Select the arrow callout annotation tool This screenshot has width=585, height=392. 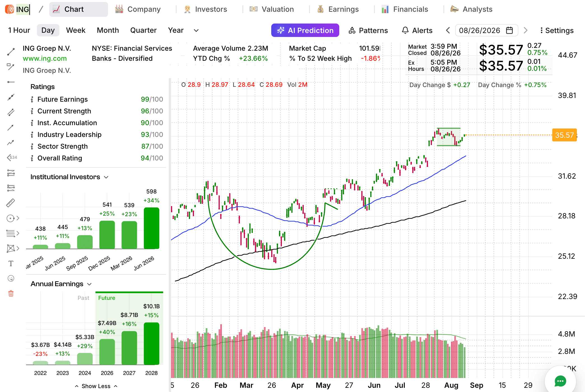pos(11,67)
